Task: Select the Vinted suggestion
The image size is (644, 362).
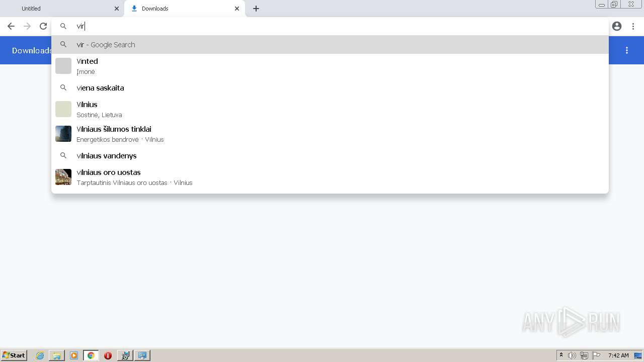Action: pos(330,66)
